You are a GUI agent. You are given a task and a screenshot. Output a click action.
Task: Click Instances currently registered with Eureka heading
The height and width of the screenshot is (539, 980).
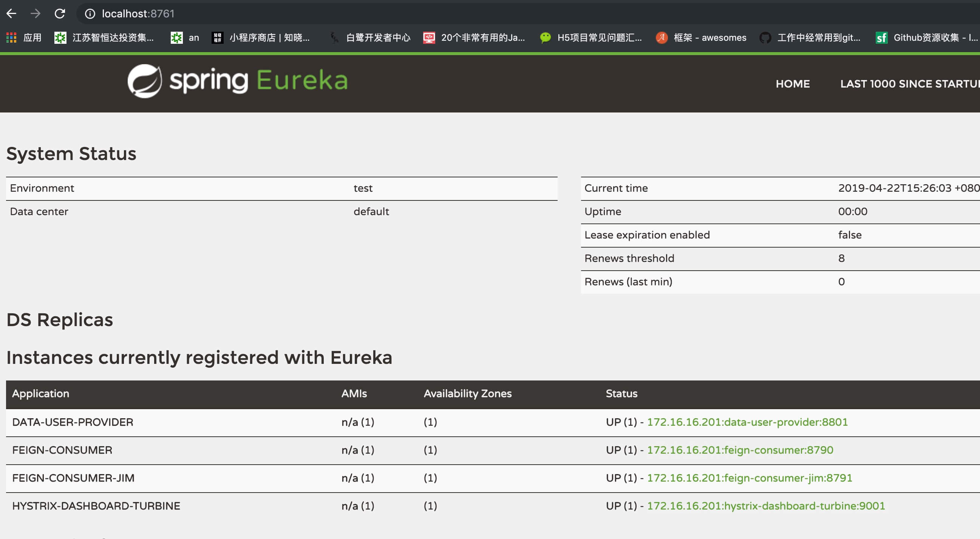point(199,358)
